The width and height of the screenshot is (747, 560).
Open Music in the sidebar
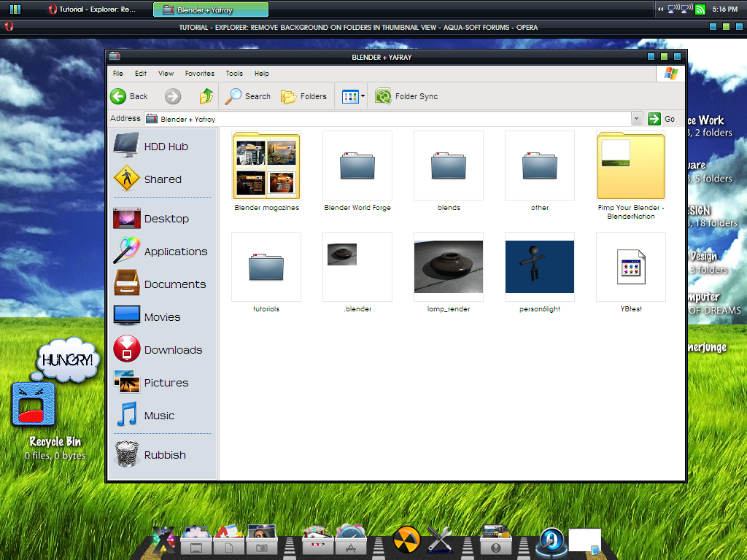145,416
